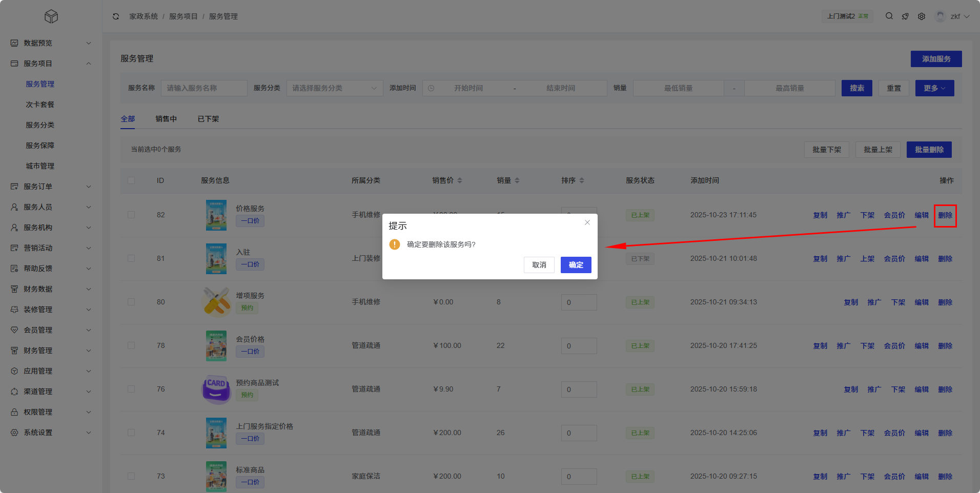
Task: Sort by 销售价 column arrows
Action: pyautogui.click(x=460, y=180)
